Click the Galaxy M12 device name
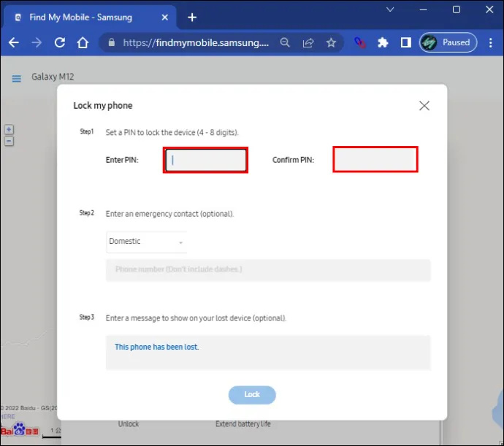The image size is (504, 446). (x=53, y=77)
